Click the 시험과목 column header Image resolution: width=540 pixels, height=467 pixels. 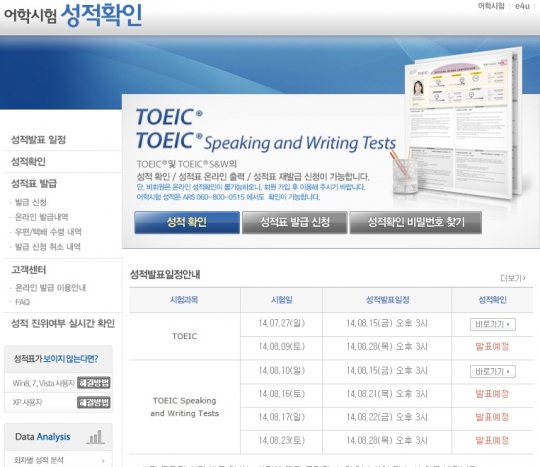click(x=184, y=300)
